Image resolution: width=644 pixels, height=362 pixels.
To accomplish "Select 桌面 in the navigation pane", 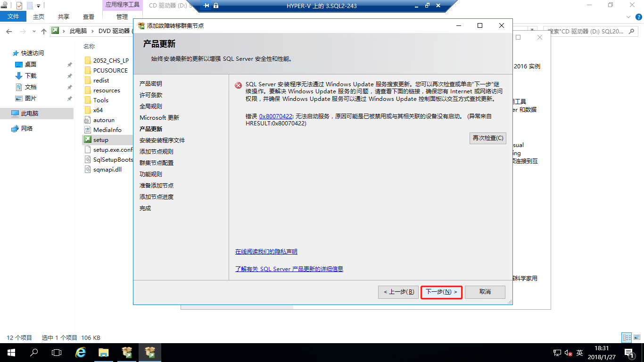I will click(31, 65).
